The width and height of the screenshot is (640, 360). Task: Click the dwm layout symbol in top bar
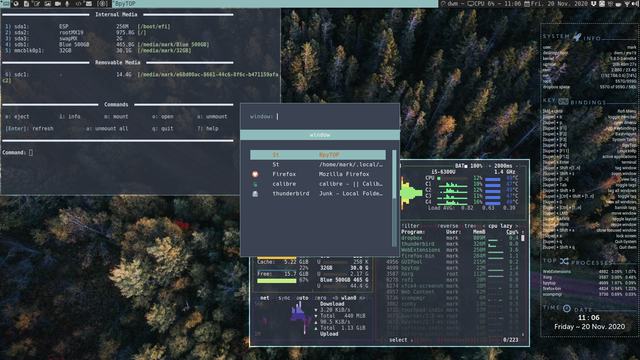point(102,4)
